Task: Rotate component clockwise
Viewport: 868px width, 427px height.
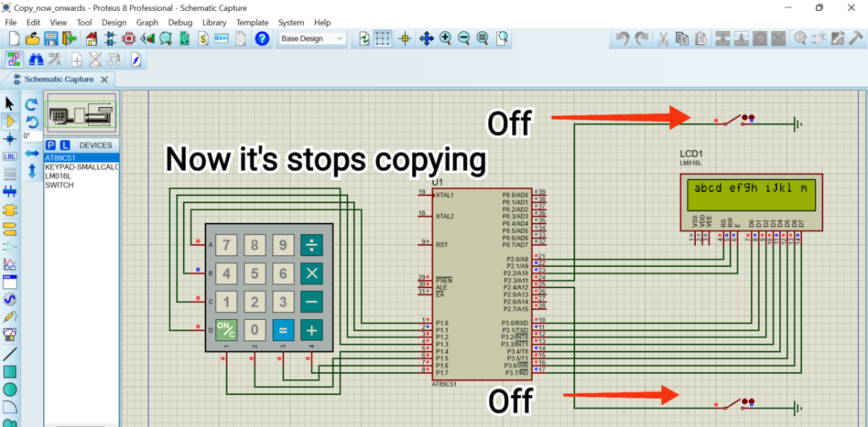Action: [x=32, y=106]
